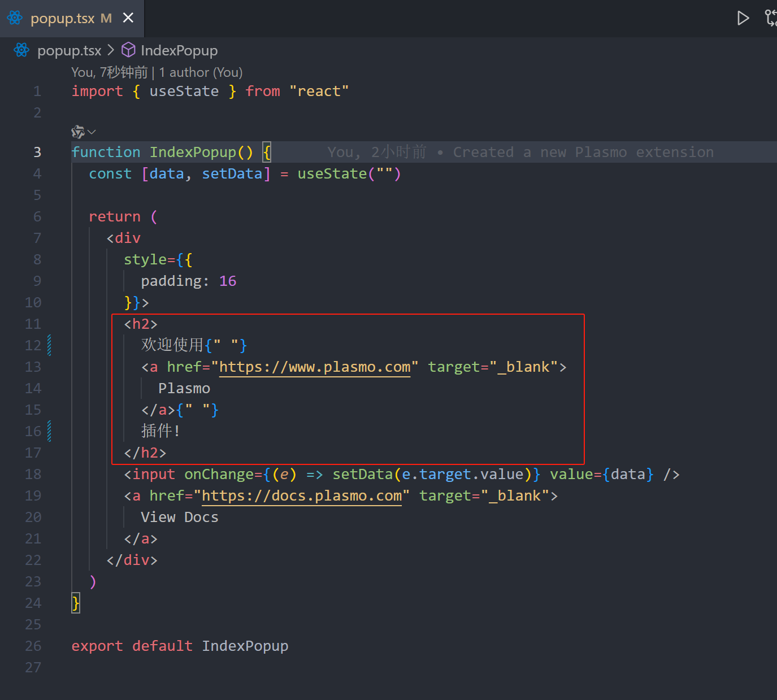Click the git change marker beside line 16
The height and width of the screenshot is (700, 777).
pyautogui.click(x=50, y=431)
